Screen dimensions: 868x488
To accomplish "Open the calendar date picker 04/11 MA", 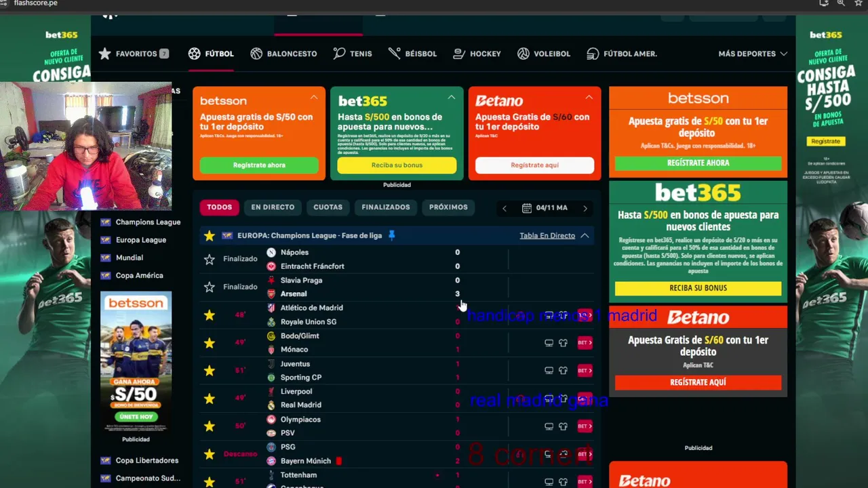I will coord(545,208).
